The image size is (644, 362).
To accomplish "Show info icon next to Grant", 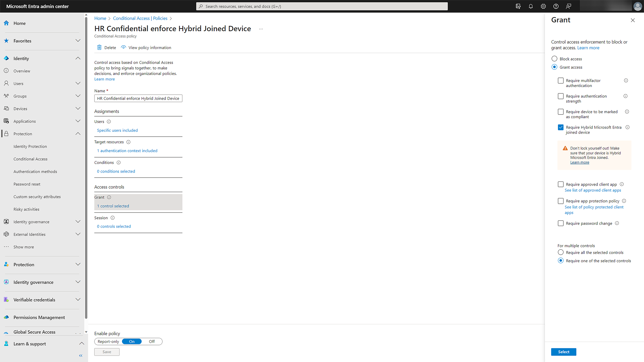I will tap(109, 197).
